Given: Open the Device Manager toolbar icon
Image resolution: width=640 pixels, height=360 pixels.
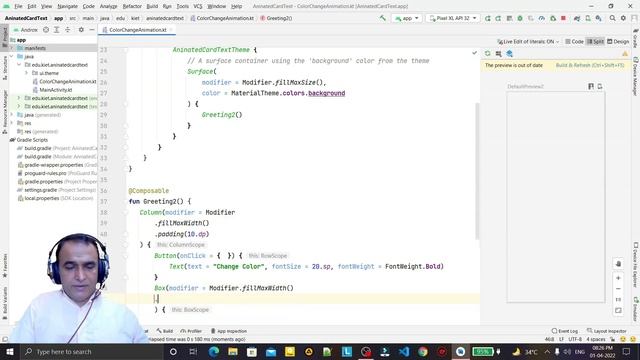Looking at the screenshot, I should pos(588,18).
